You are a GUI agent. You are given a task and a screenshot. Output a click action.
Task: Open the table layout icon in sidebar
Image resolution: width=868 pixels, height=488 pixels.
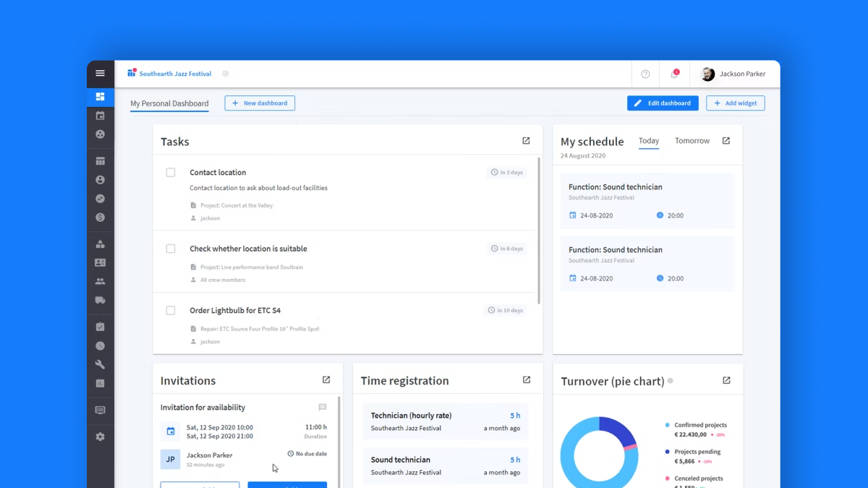click(x=100, y=161)
